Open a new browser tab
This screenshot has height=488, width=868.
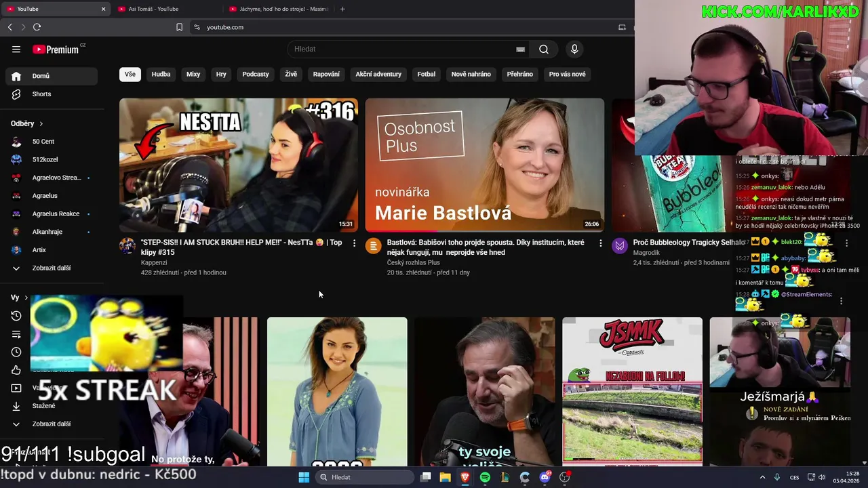pyautogui.click(x=342, y=9)
